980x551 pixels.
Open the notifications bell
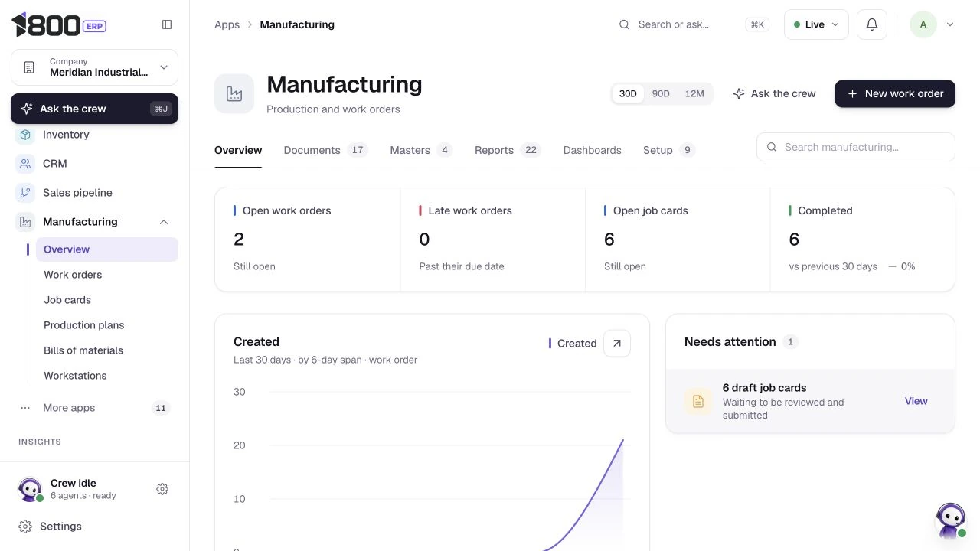click(x=871, y=24)
